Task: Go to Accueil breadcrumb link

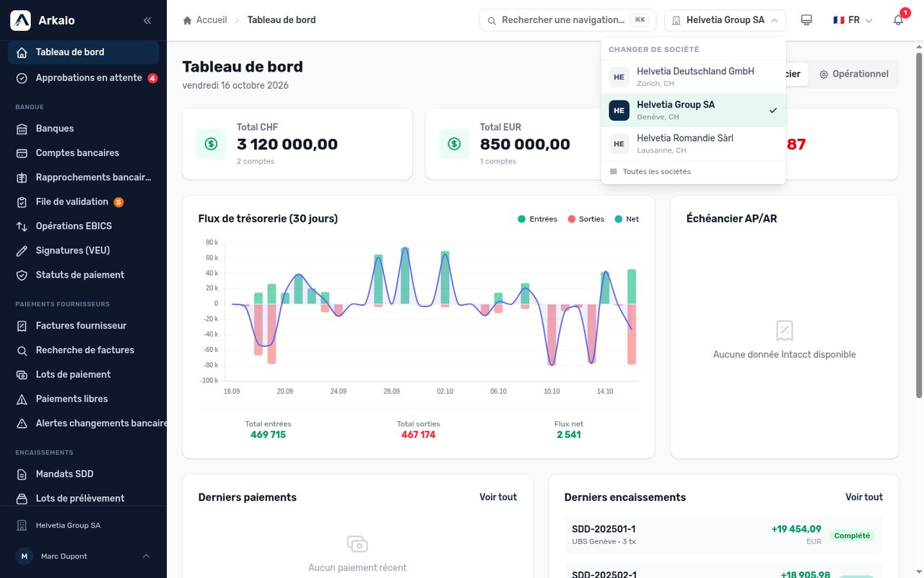Action: (212, 20)
